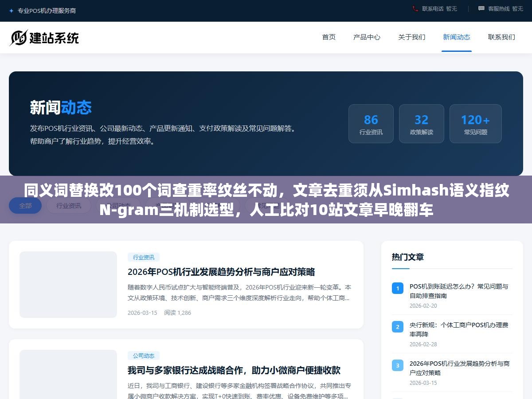Viewport: 532px width, 399px height.
Task: Click the 建站系统 site logo
Action: (x=44, y=38)
